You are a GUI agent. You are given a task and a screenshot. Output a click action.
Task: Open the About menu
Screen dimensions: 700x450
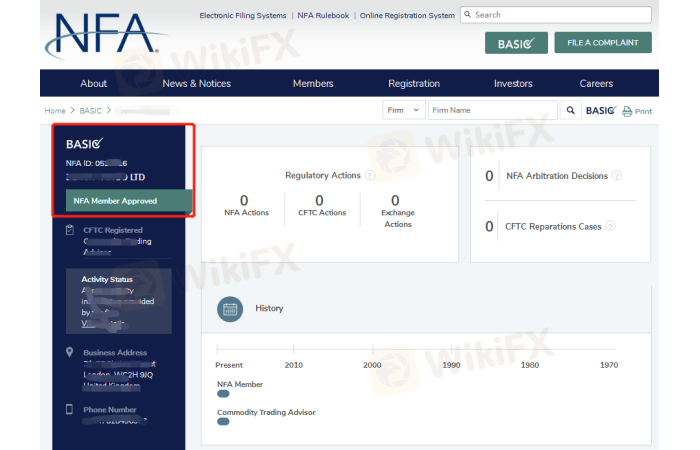coord(93,83)
